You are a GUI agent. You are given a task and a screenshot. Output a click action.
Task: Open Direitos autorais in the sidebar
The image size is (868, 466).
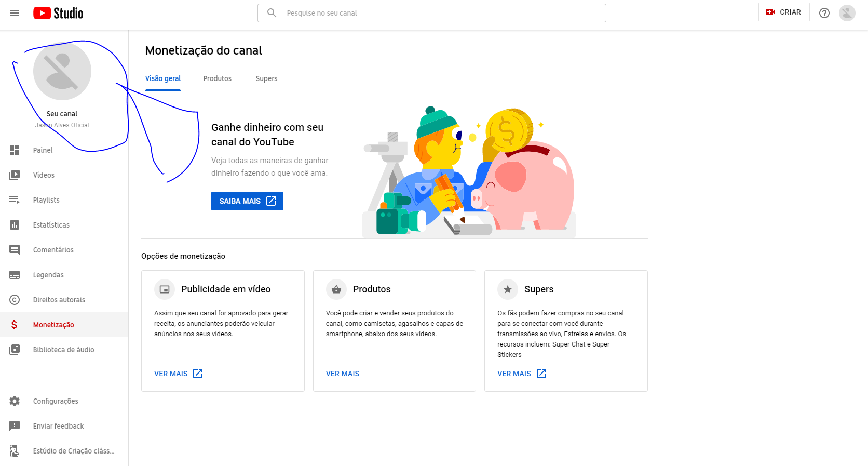click(x=64, y=300)
